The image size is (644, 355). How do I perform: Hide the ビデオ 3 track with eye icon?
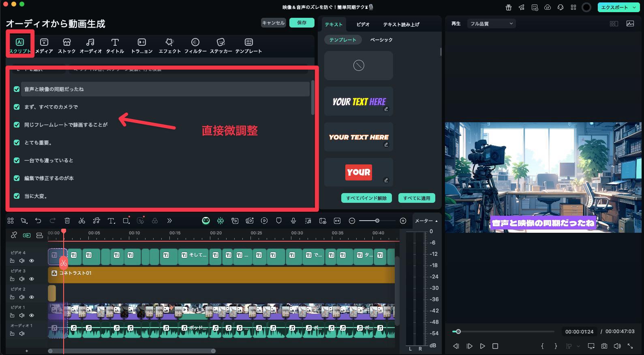tap(32, 279)
